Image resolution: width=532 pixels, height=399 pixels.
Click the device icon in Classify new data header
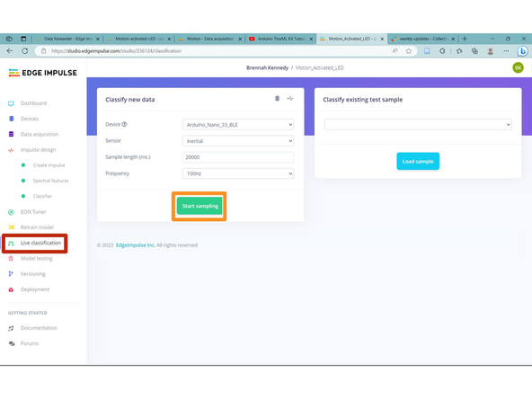(277, 98)
